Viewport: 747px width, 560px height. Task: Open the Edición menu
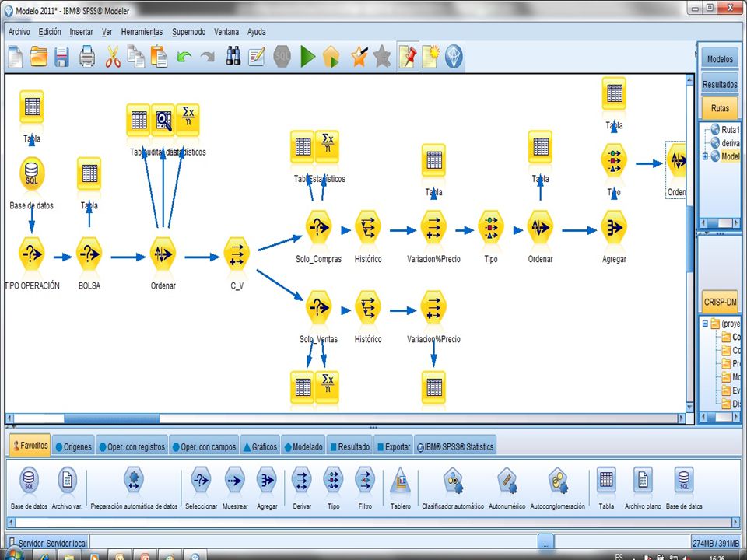click(50, 32)
